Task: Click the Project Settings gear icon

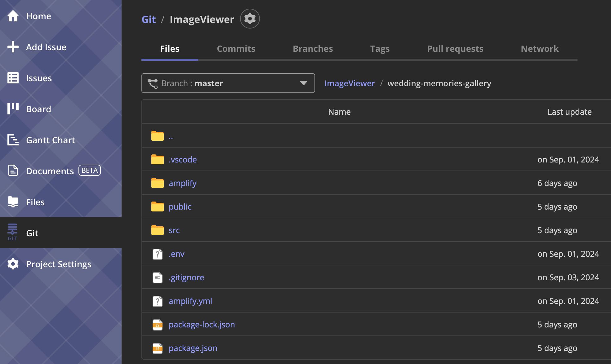Action: 13,264
